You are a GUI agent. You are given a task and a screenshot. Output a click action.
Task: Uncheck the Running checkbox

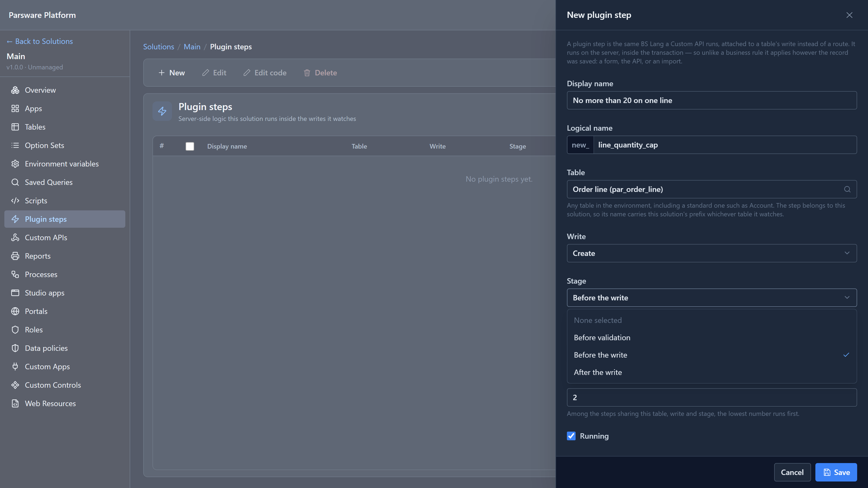571,436
